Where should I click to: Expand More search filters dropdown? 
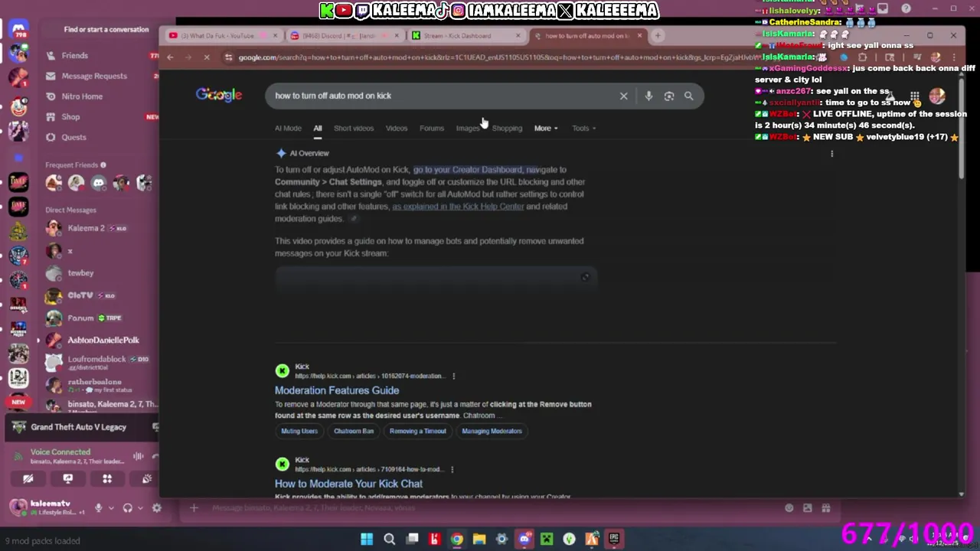(x=545, y=128)
